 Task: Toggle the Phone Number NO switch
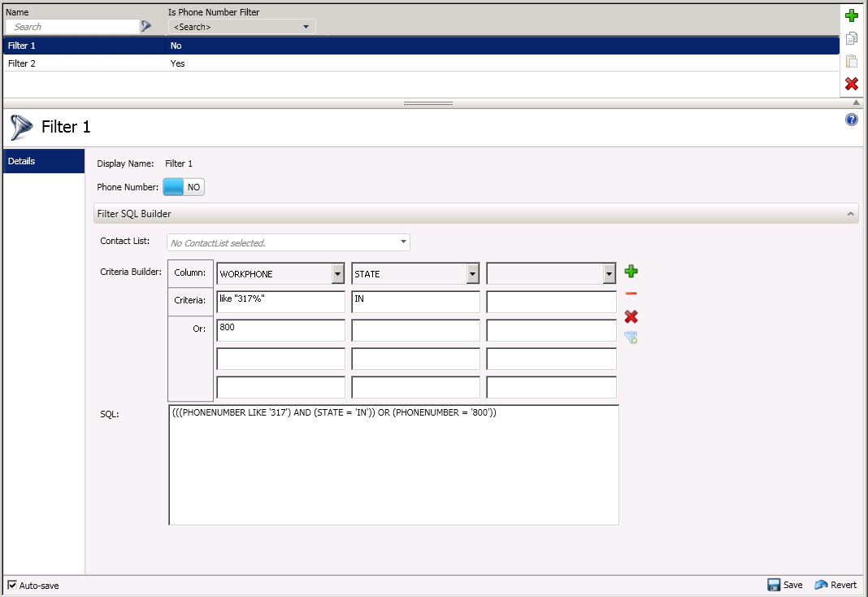point(184,187)
